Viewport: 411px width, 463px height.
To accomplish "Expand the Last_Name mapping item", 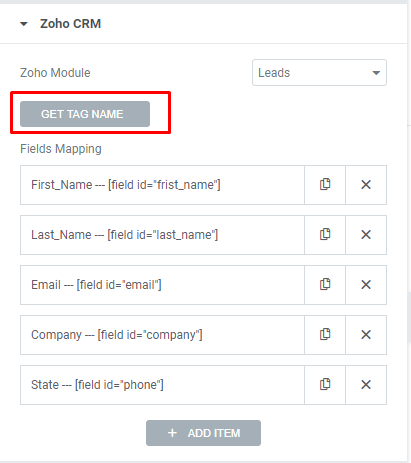I will tap(162, 235).
